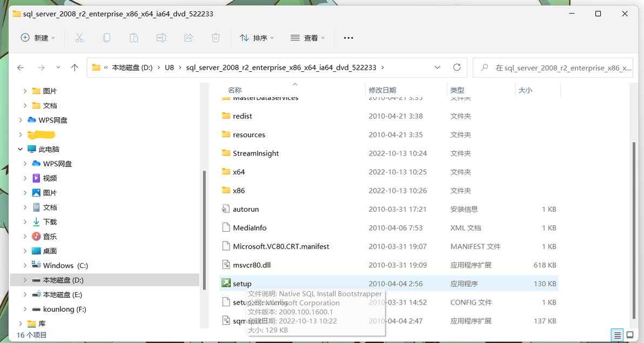Screen dimensions: 644x343
Task: Select the msvcr80.dll file icon
Action: point(226,265)
